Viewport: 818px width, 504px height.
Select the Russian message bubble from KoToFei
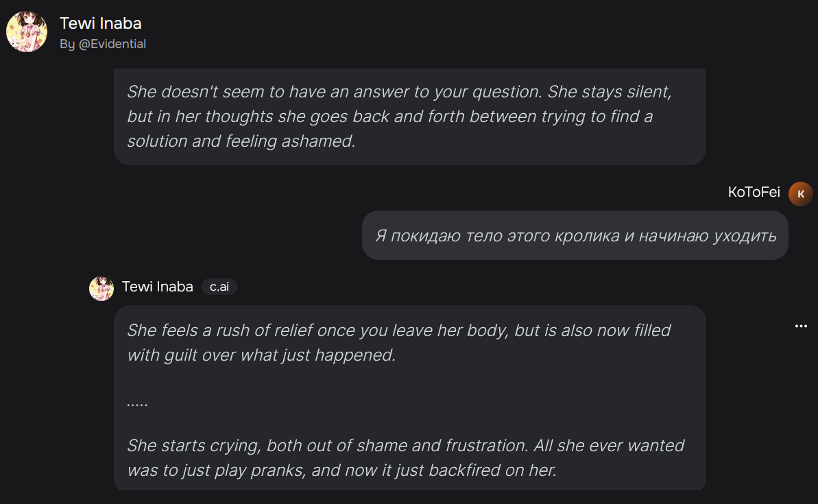(x=575, y=235)
